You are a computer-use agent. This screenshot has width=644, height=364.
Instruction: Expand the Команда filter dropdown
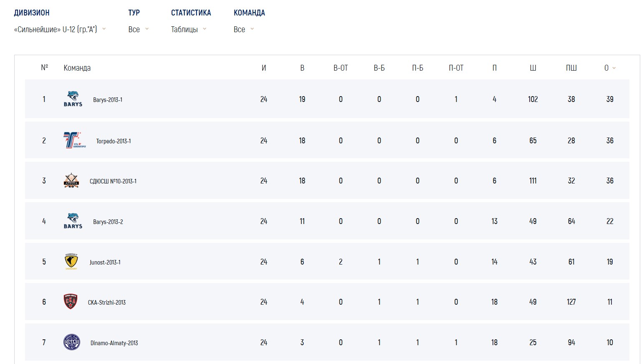click(244, 29)
